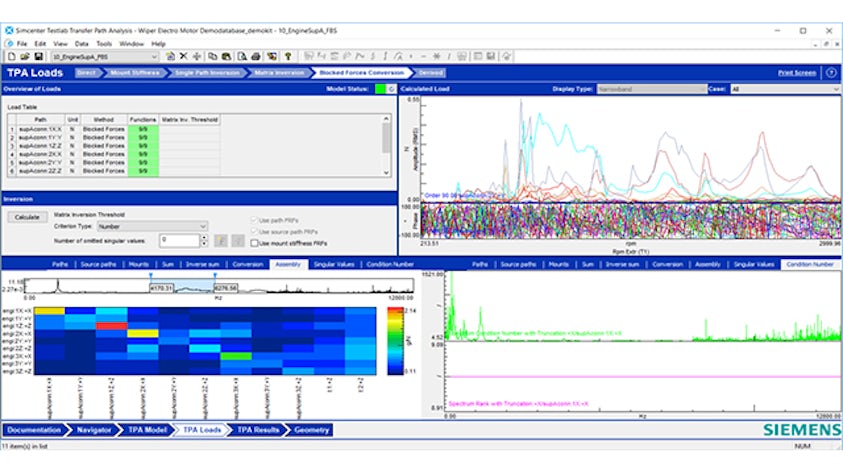Click the left frequency range cursor marker

pyautogui.click(x=151, y=276)
